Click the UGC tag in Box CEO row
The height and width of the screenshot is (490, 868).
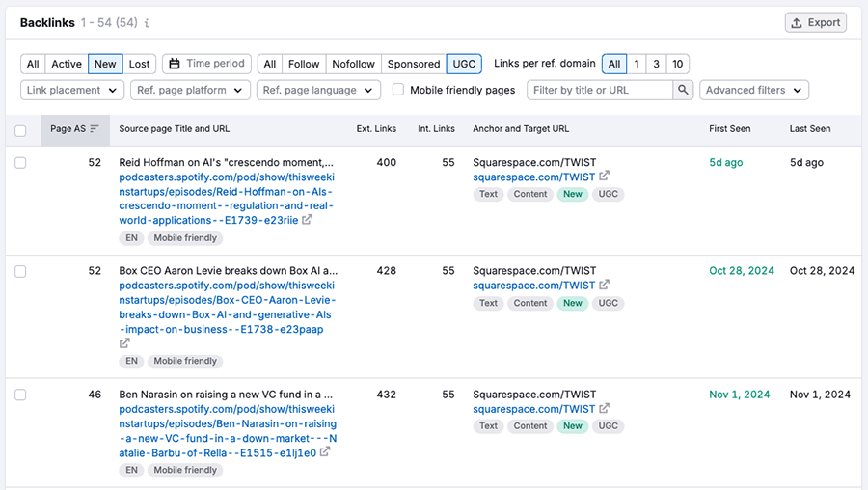pos(608,303)
